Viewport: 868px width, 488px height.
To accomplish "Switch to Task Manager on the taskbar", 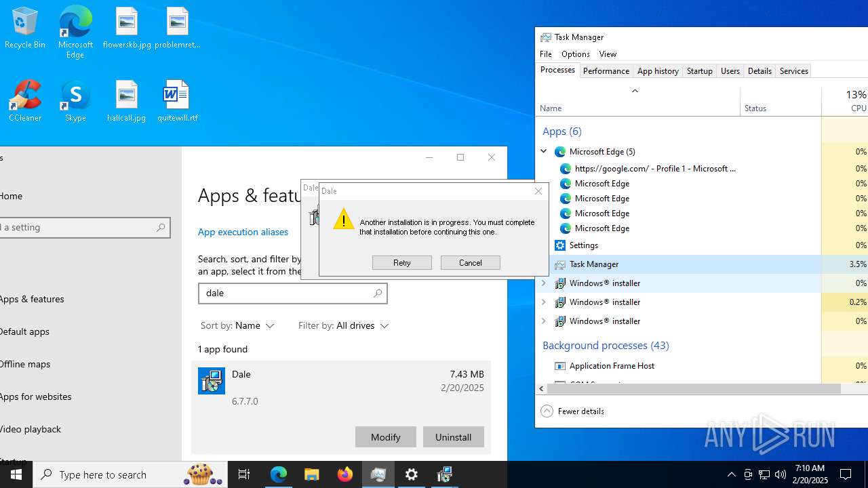I will [x=378, y=474].
